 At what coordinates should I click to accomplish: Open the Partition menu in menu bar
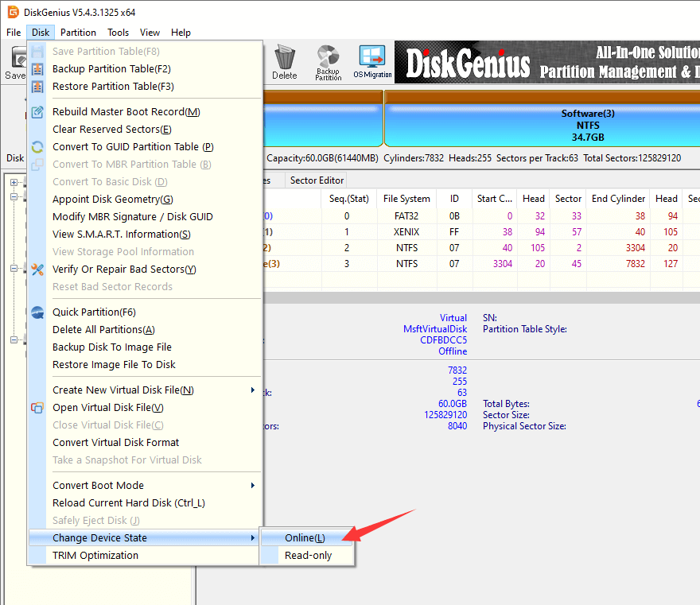tap(78, 33)
